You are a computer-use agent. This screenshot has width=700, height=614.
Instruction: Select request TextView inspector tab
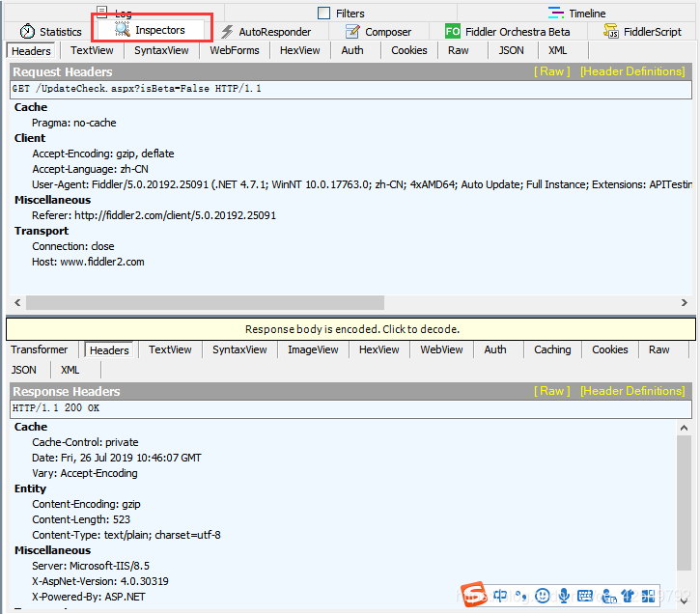[92, 50]
